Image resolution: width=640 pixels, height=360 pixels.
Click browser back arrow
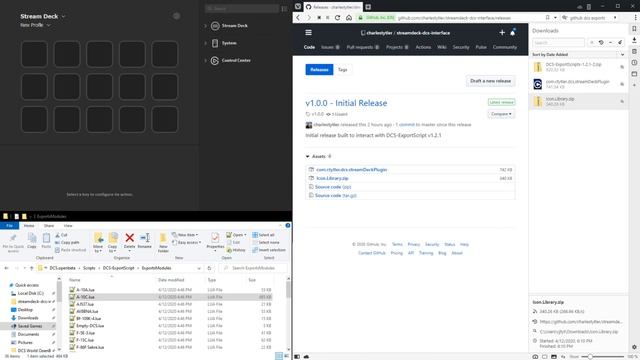pos(298,18)
